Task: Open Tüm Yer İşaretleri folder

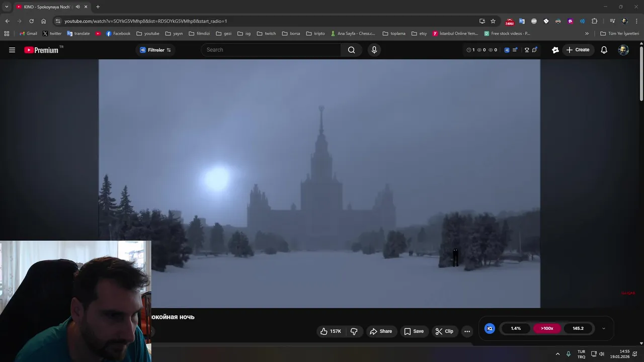Action: click(619, 34)
